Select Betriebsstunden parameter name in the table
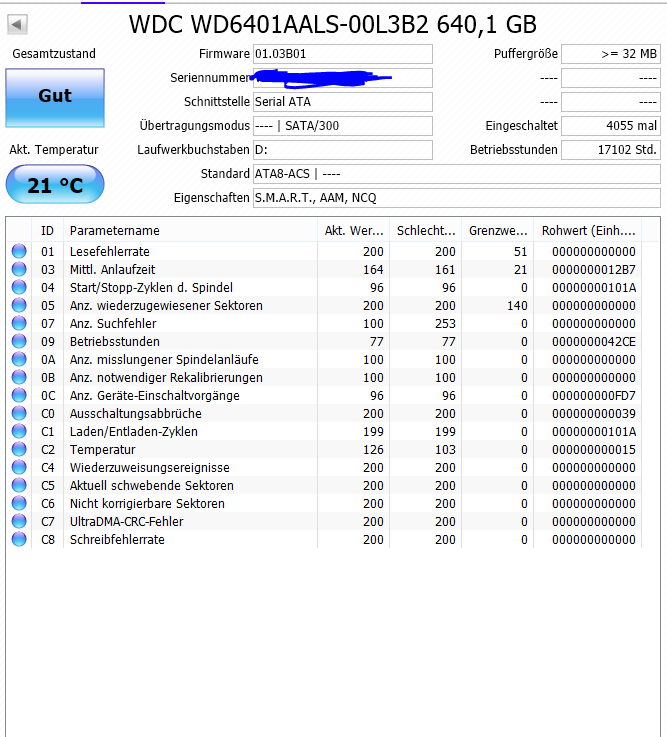 (115, 342)
